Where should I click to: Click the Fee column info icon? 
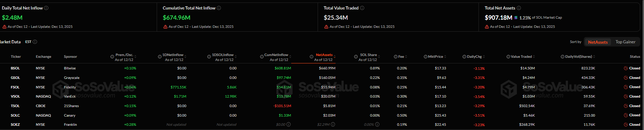pos(396,57)
